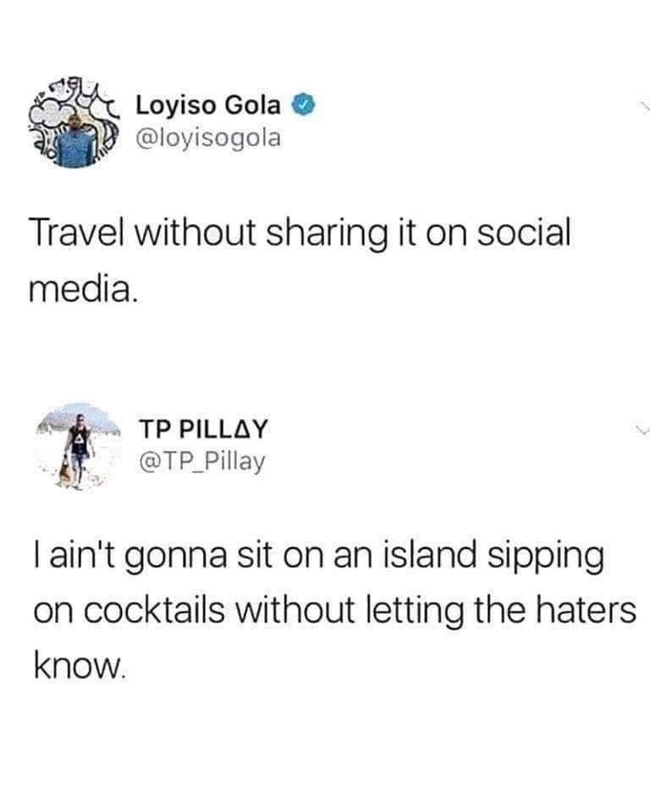Expand the options chevron on Loyiso's tweet
Screen dimensions: 650x812
click(x=644, y=107)
